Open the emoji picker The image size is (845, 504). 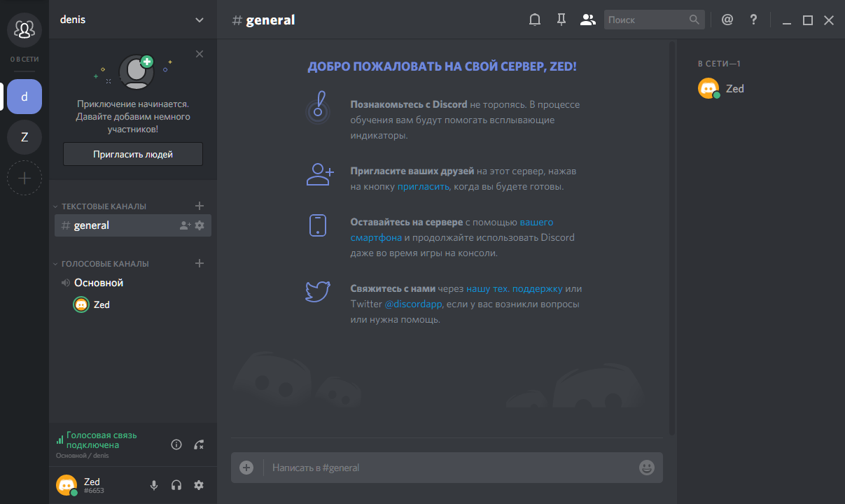[x=647, y=468]
